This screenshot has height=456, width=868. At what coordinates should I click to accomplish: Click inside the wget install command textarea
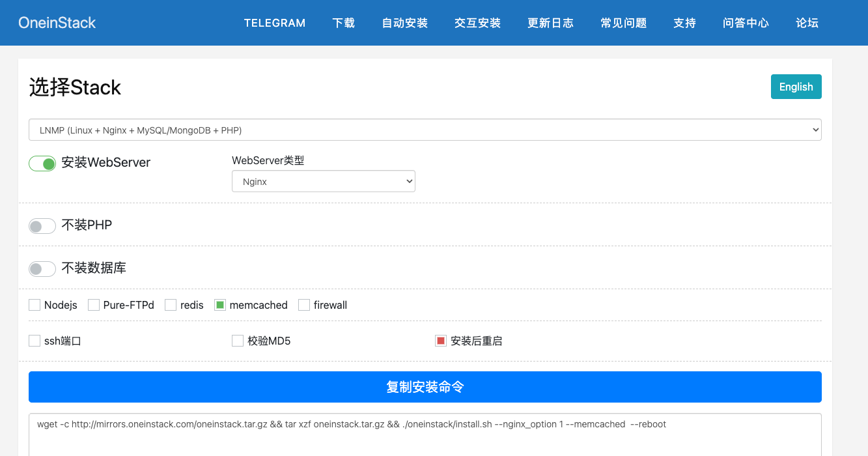425,435
